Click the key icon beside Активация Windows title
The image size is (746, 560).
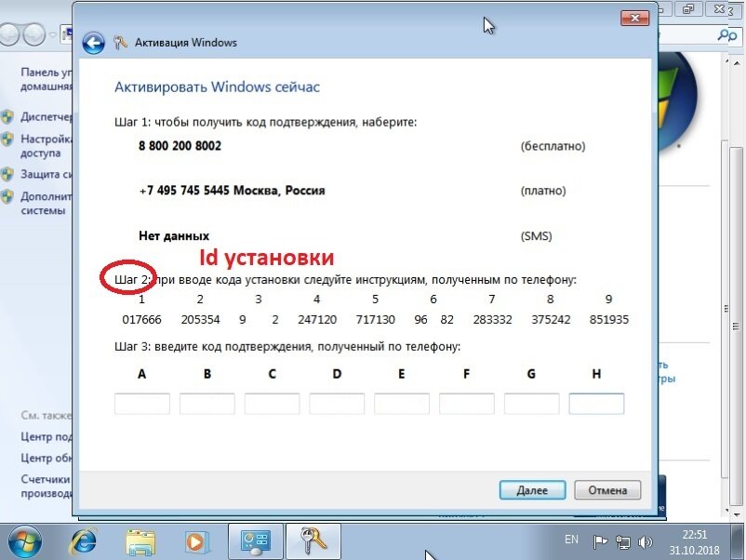pos(120,43)
